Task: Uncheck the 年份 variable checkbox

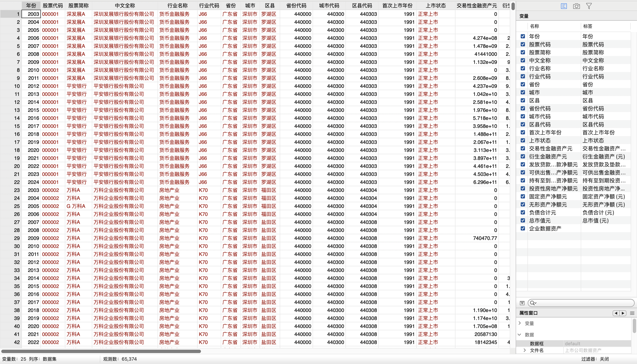Action: (x=523, y=36)
